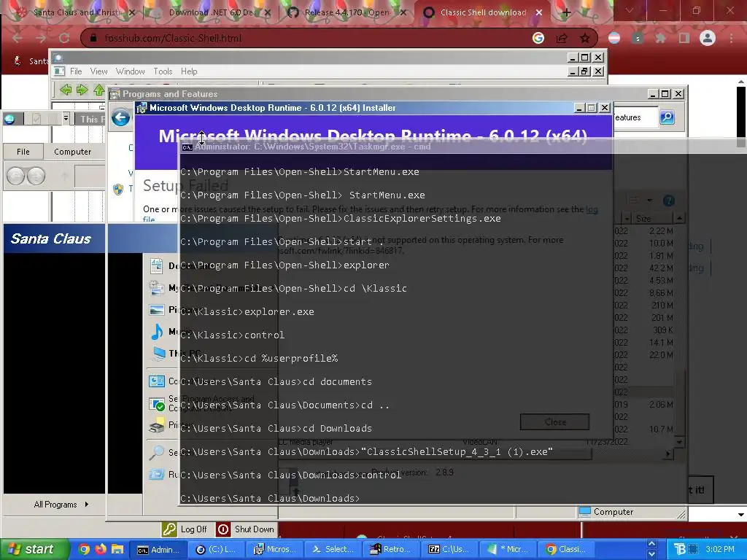Image resolution: width=747 pixels, height=560 pixels.
Task: Open a new Chrome tab
Action: (x=566, y=12)
